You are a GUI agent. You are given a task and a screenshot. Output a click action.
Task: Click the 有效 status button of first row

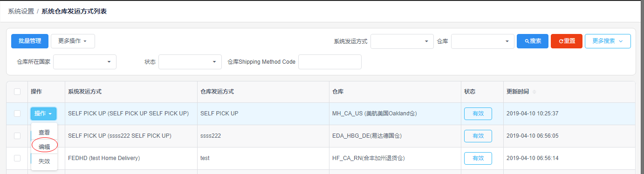478,114
